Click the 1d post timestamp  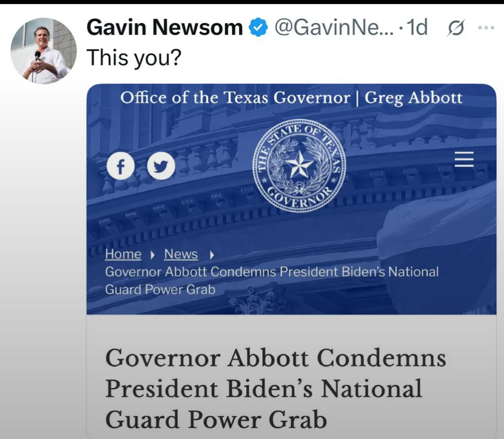tap(417, 28)
